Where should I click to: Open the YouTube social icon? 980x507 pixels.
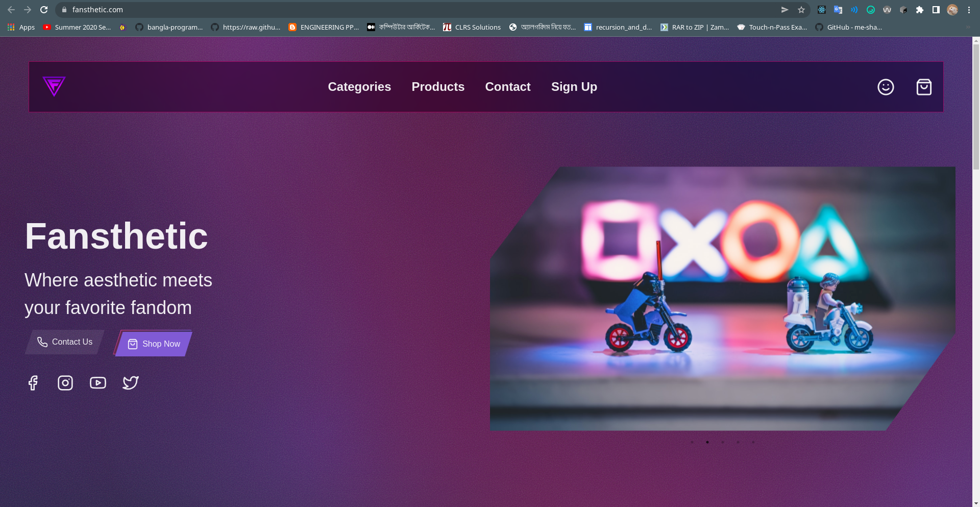pos(98,383)
